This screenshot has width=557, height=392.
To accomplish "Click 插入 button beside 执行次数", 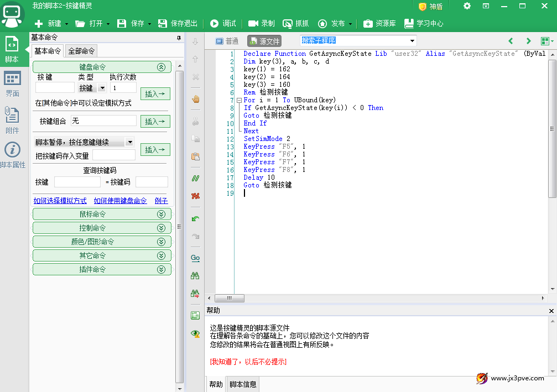I will click(x=155, y=94).
